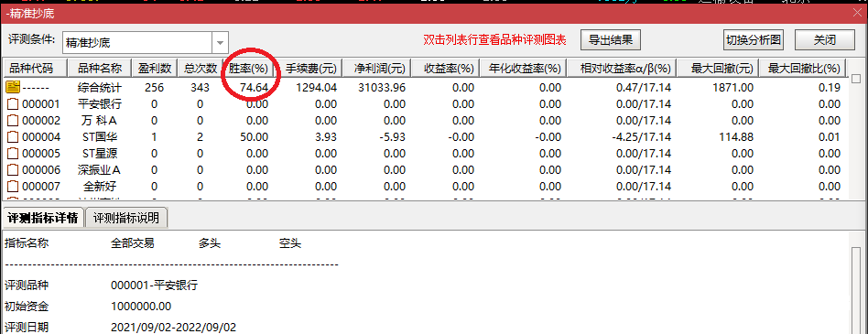Click the win rate value 74.64
This screenshot has width=868, height=334.
255,87
